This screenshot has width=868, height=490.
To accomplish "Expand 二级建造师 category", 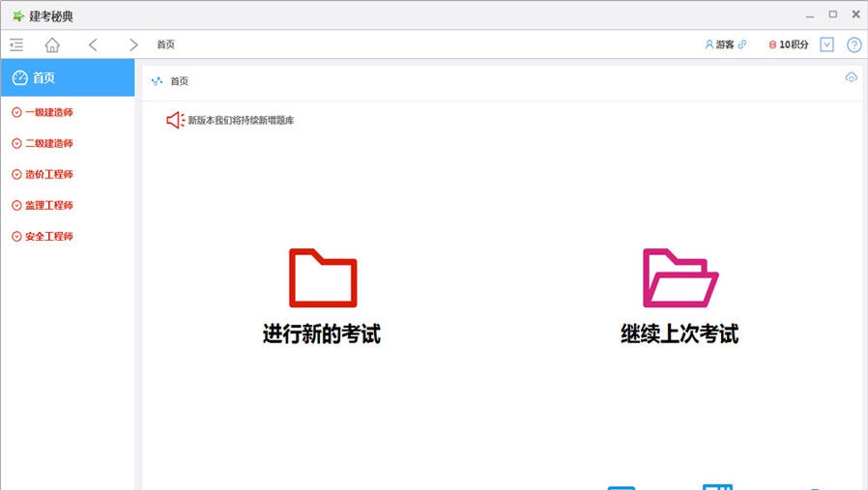I will pos(43,143).
